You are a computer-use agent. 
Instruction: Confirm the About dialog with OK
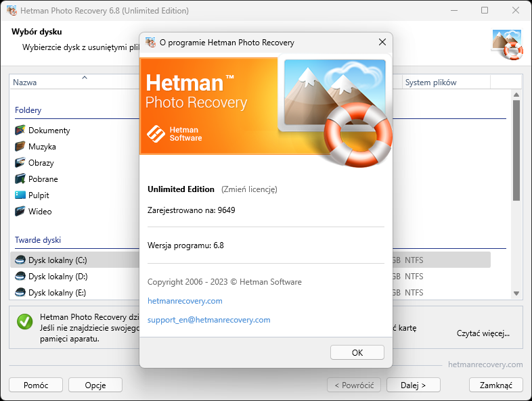(x=357, y=352)
